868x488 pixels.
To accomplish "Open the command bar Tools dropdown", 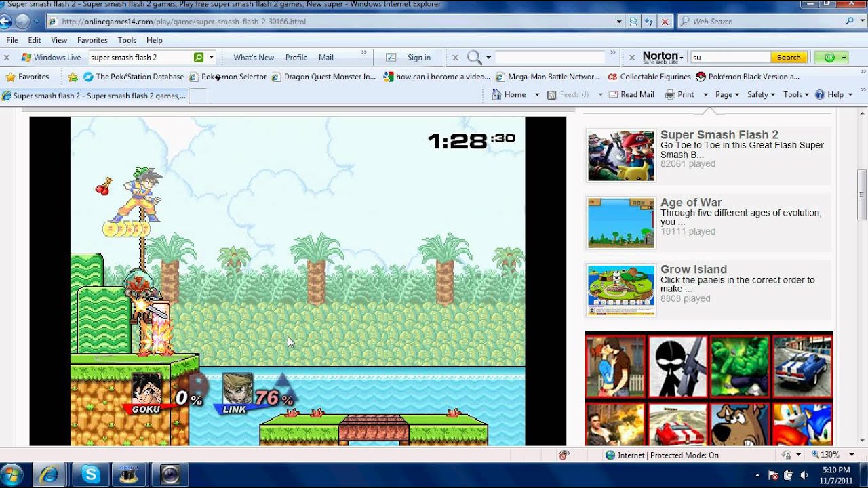I will coord(796,95).
